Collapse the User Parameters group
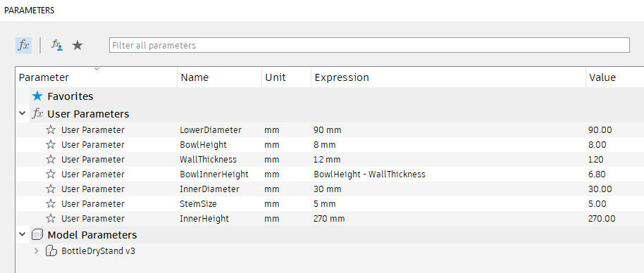Image resolution: width=644 pixels, height=273 pixels. point(22,113)
